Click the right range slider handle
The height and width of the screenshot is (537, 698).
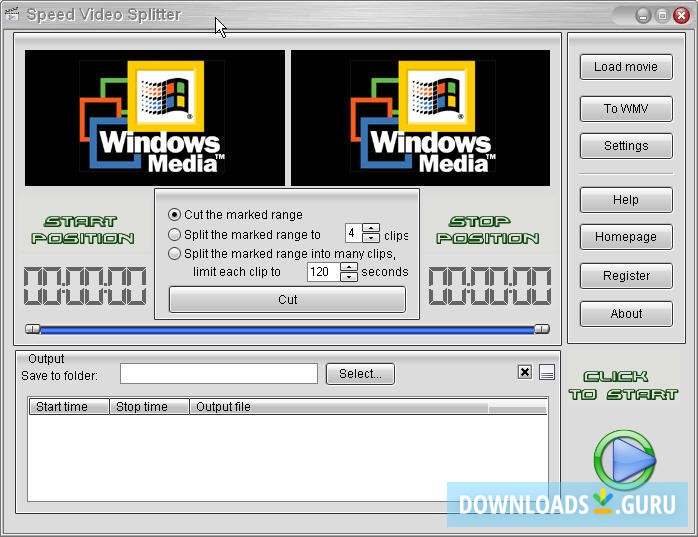pyautogui.click(x=542, y=329)
